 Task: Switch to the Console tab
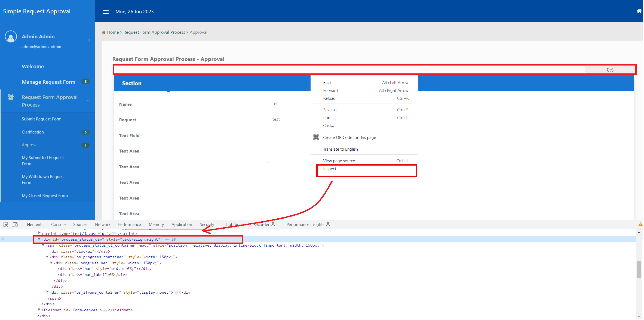click(x=58, y=225)
